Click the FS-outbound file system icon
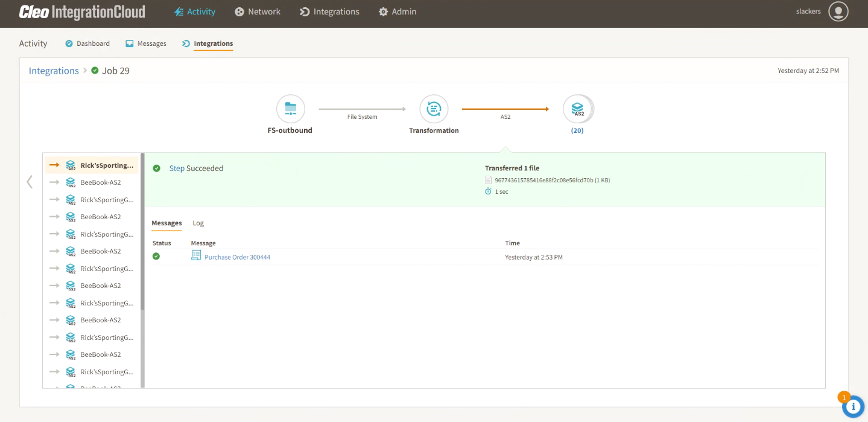868x422 pixels. click(291, 109)
